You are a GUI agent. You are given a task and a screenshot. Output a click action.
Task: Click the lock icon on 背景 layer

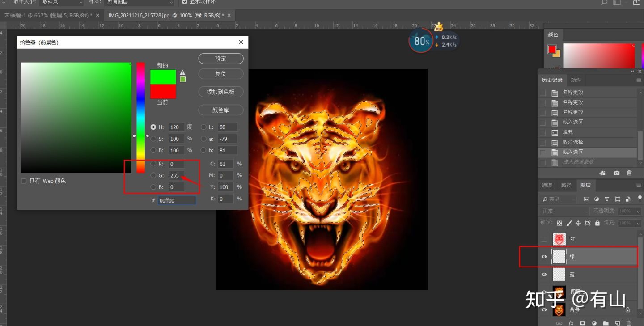[627, 310]
